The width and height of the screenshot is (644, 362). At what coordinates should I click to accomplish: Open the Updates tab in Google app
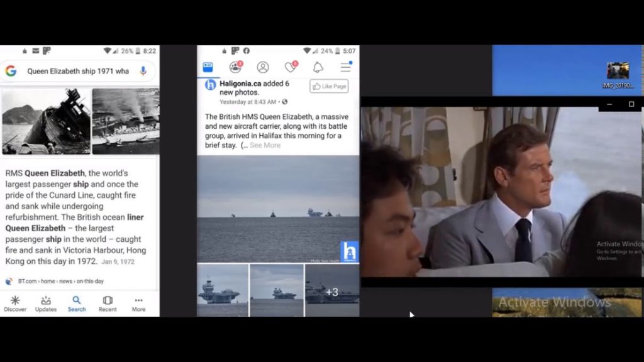[46, 304]
